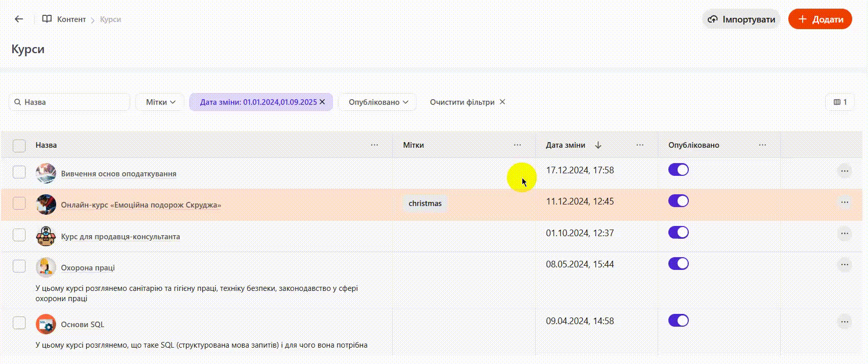Screen dimensions: 868x364
Task: Check the Курс для продавця-консультанта row checkbox
Action: coord(19,235)
